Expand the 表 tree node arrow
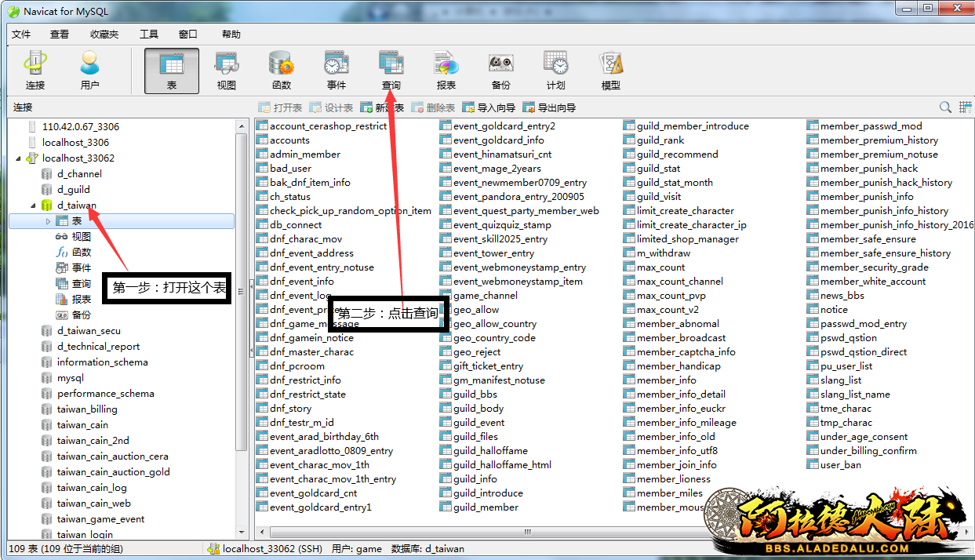The height and width of the screenshot is (560, 975). coord(49,222)
